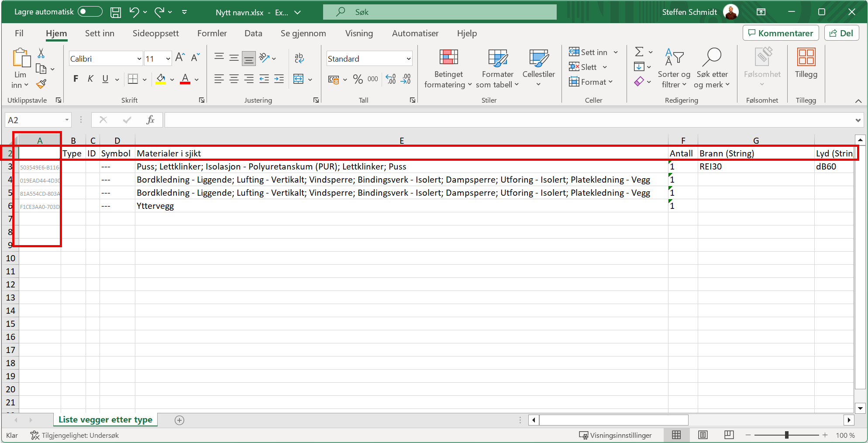Click the AutoSum sigma icon
This screenshot has width=868, height=443.
639,52
